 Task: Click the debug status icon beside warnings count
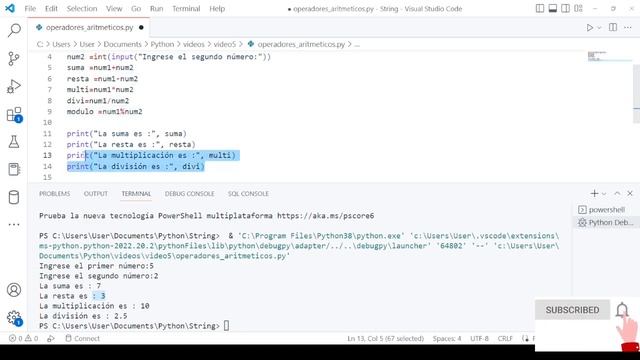pos(51,338)
